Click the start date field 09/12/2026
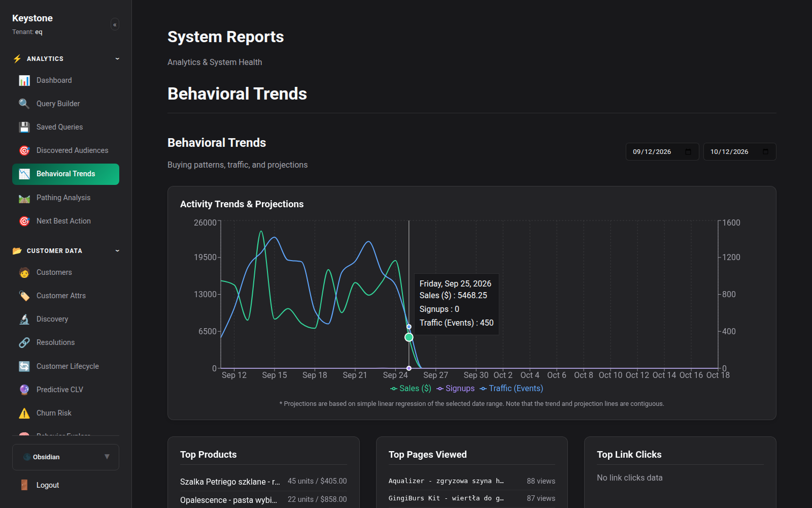Image resolution: width=812 pixels, height=508 pixels. 662,152
